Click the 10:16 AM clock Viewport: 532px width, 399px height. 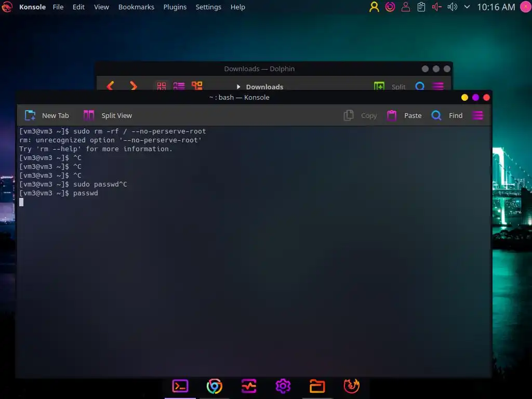pyautogui.click(x=496, y=7)
